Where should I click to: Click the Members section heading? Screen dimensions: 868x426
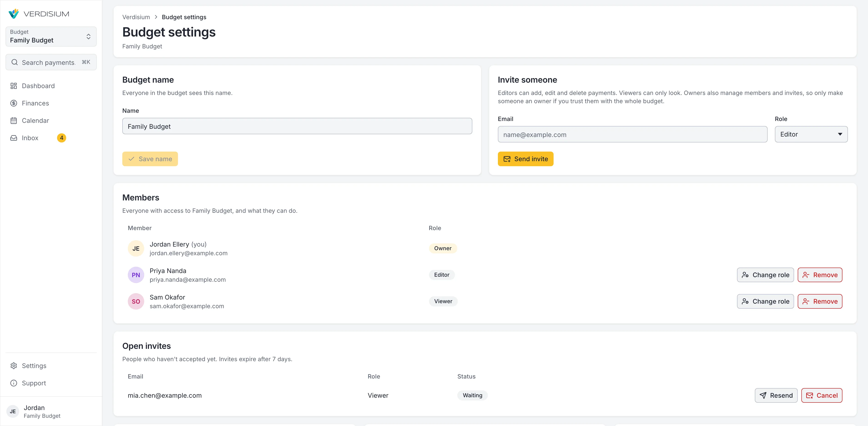tap(141, 197)
